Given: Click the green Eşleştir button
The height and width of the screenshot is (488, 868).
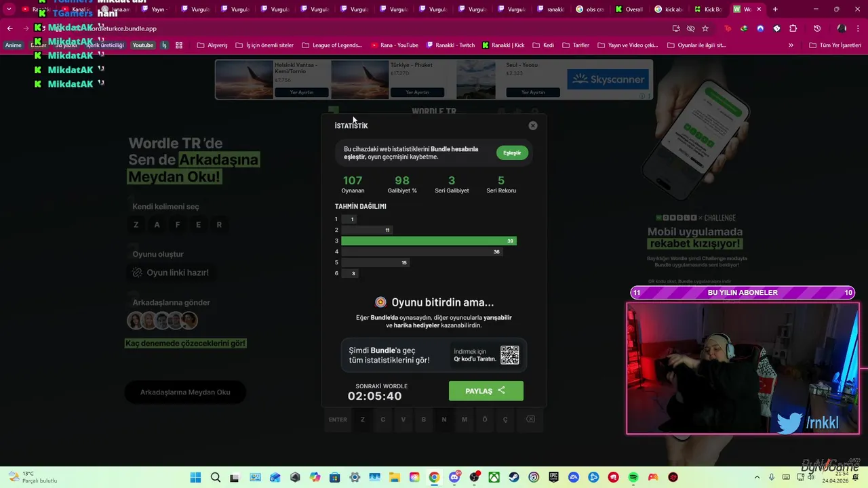Looking at the screenshot, I should click(512, 153).
